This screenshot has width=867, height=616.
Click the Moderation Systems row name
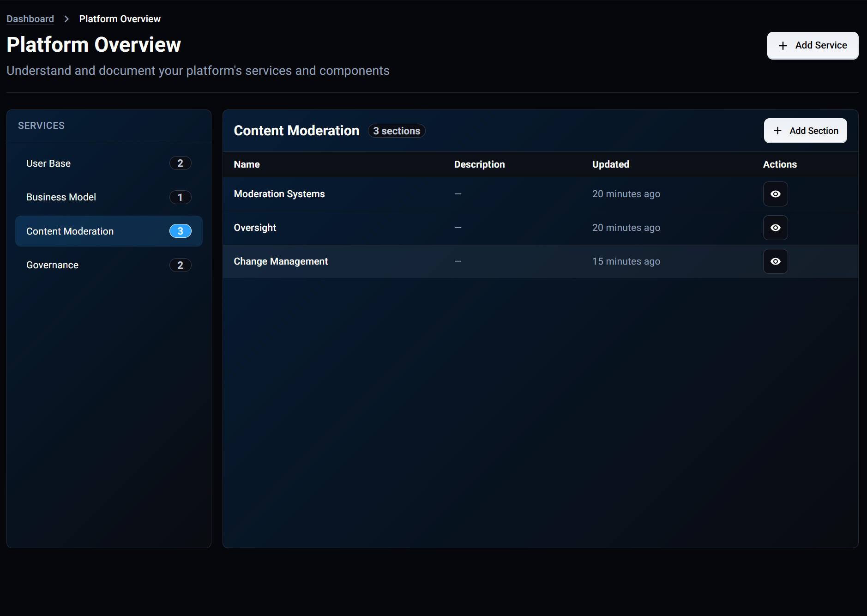click(x=279, y=194)
